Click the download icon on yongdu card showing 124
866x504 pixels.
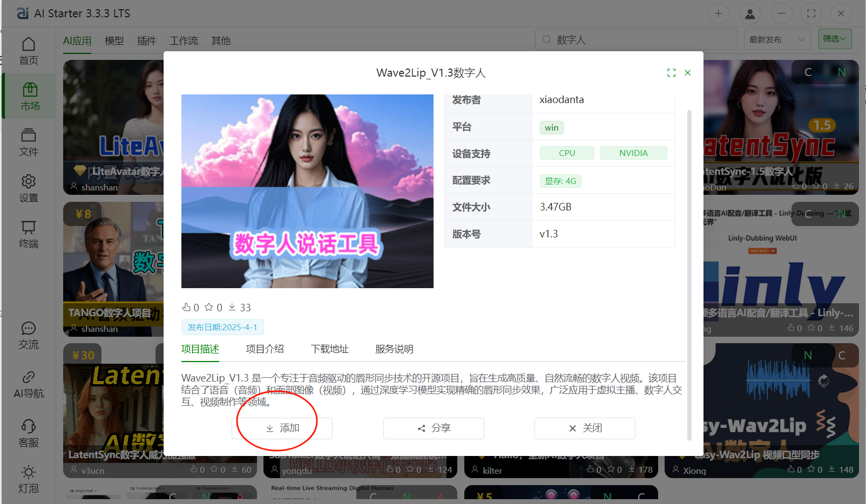click(x=430, y=469)
